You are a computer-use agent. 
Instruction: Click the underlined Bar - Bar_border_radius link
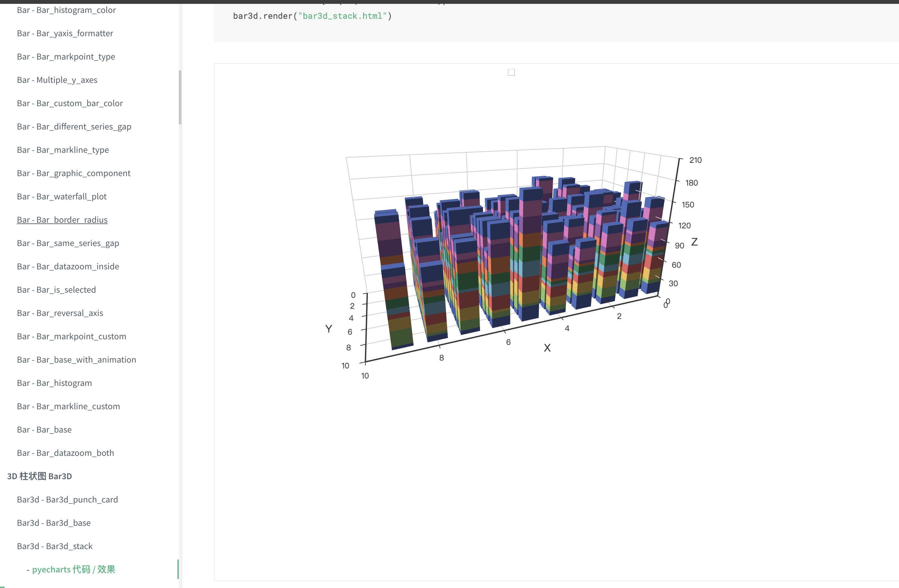tap(62, 220)
